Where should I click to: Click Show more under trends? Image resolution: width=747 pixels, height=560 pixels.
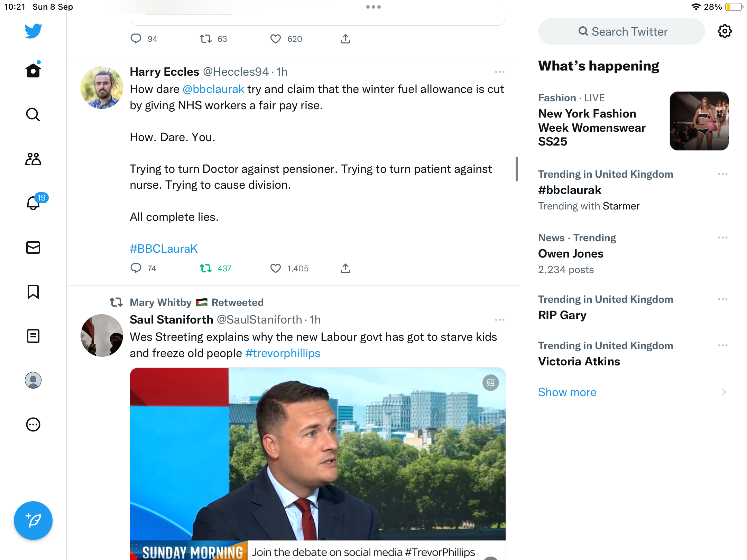pos(567,392)
